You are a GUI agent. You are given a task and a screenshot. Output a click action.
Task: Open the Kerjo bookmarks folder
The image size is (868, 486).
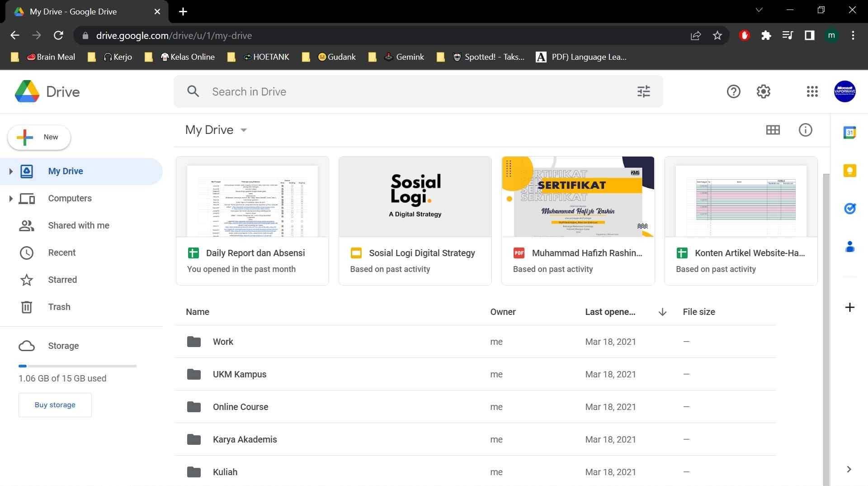click(x=117, y=57)
